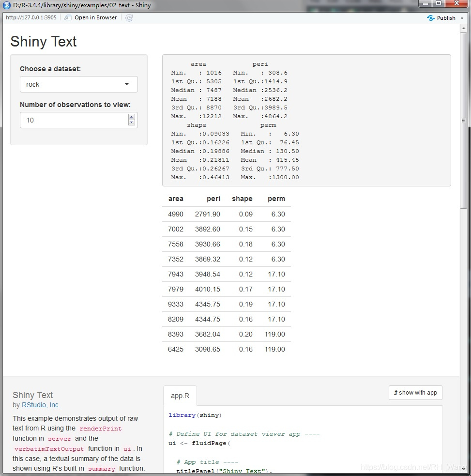Click the Publish button
Screen dimensions: 471x476
point(441,18)
